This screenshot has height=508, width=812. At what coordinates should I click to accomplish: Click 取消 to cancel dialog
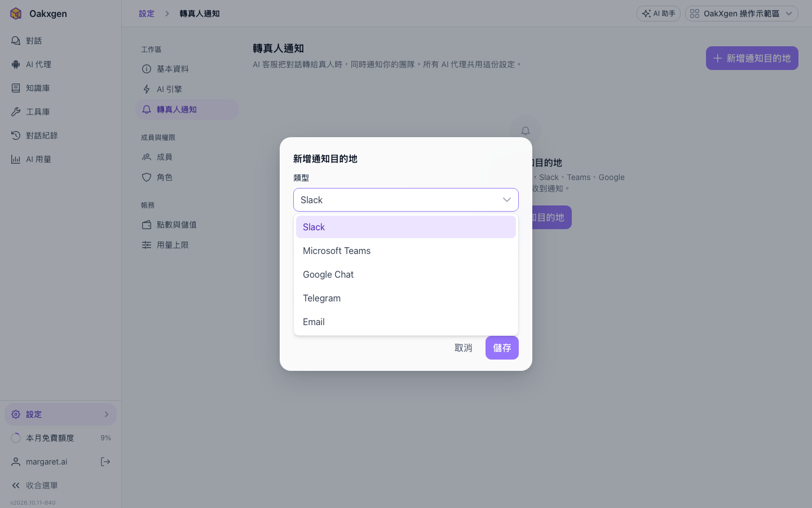click(x=464, y=348)
